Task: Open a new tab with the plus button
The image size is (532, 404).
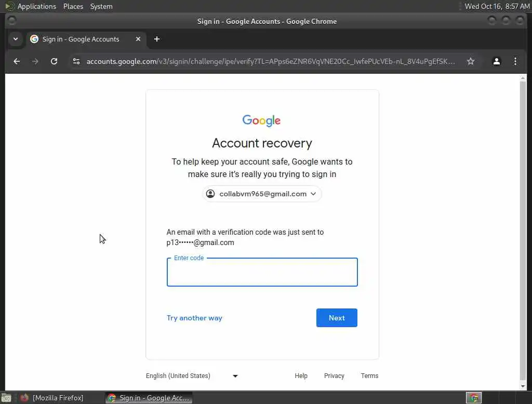Action: (157, 39)
